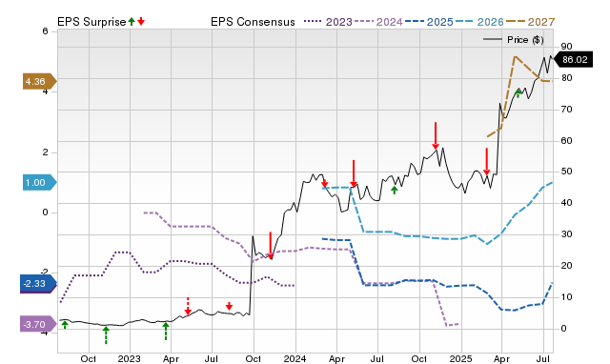Select the dashed green arrow near late March 2023
610x364 pixels.
coord(166,331)
